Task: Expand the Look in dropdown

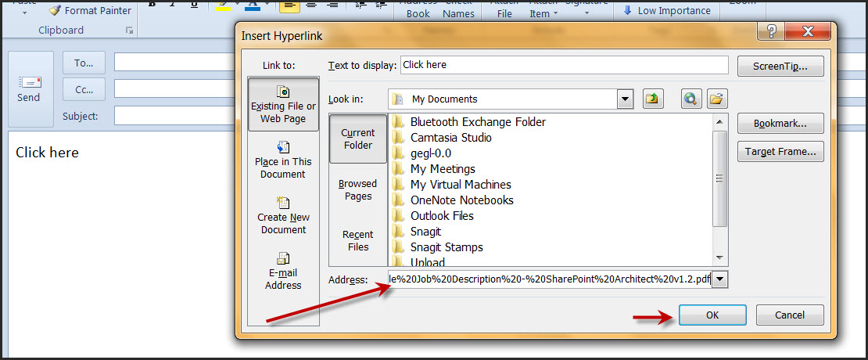Action: [x=624, y=99]
